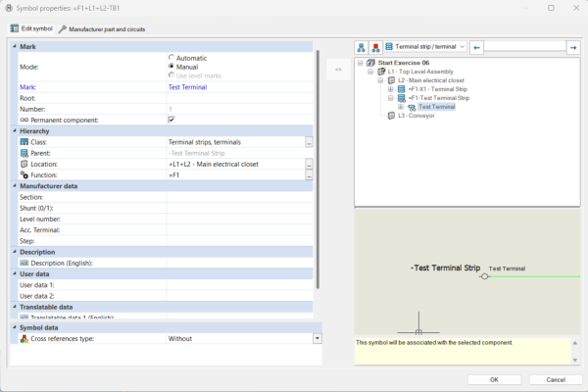Image resolution: width=588 pixels, height=392 pixels.
Task: Click the next arrow button beside search
Action: click(x=572, y=47)
